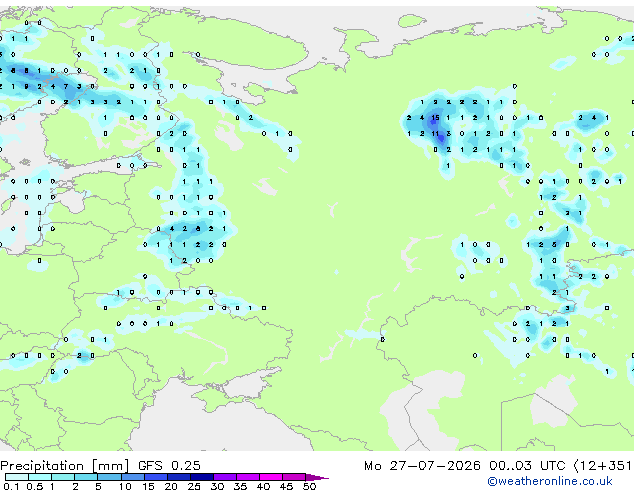Select the 35–40 mm legend color swatch
This screenshot has width=634, height=490.
click(247, 477)
